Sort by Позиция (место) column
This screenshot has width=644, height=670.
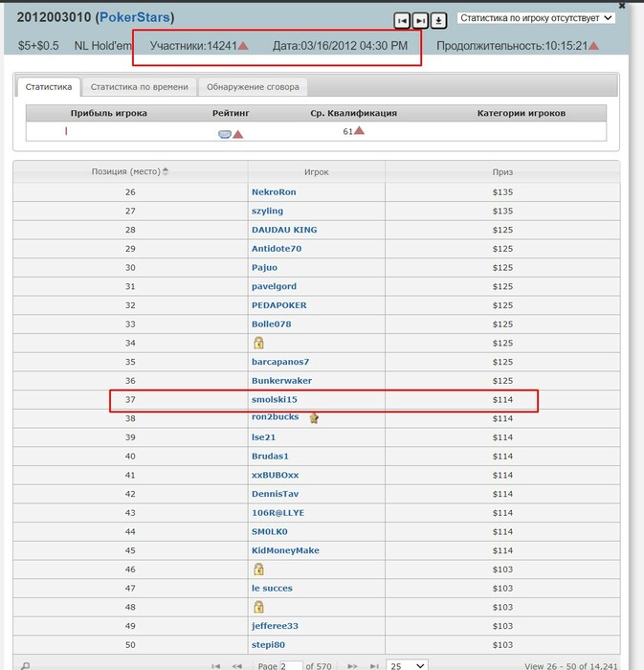[130, 171]
